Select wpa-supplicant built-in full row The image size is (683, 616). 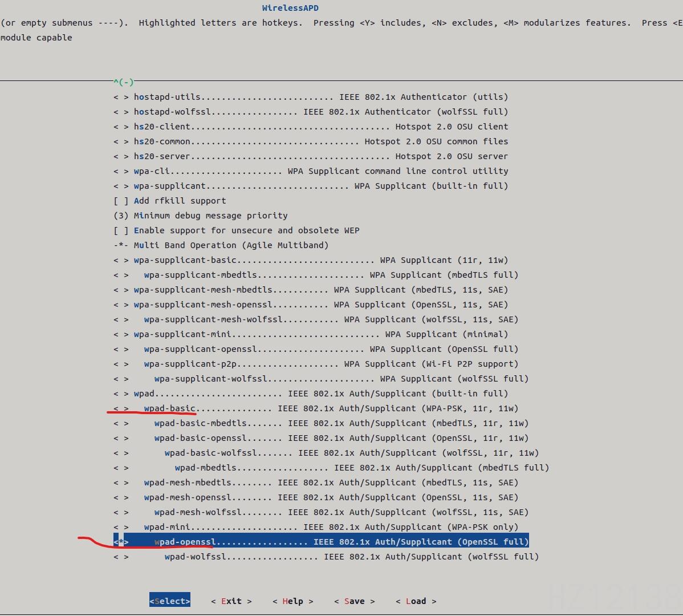point(311,185)
